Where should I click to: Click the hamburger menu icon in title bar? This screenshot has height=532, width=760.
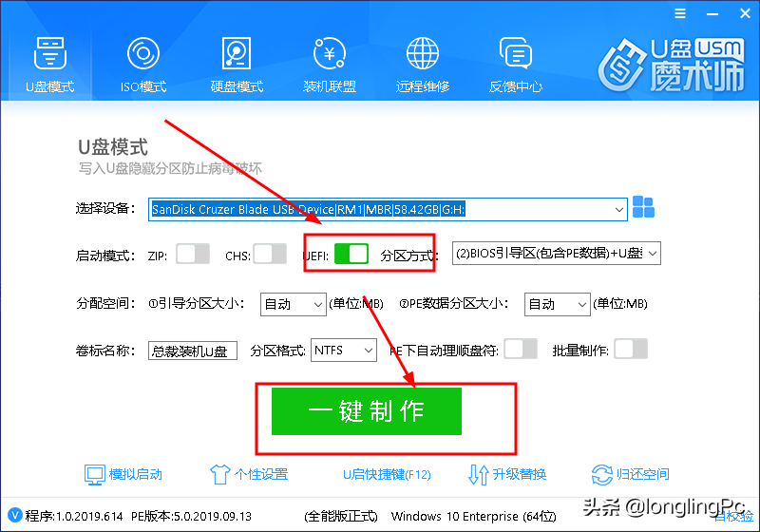pos(680,13)
